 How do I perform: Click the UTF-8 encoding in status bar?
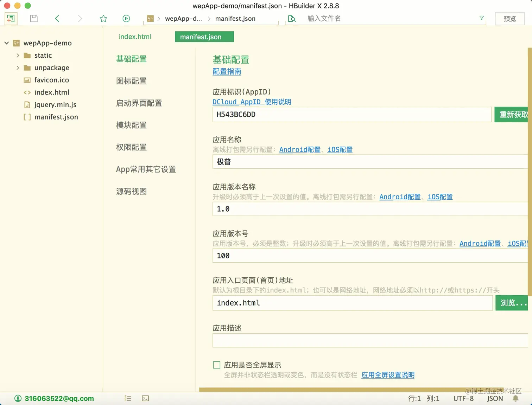click(x=463, y=398)
